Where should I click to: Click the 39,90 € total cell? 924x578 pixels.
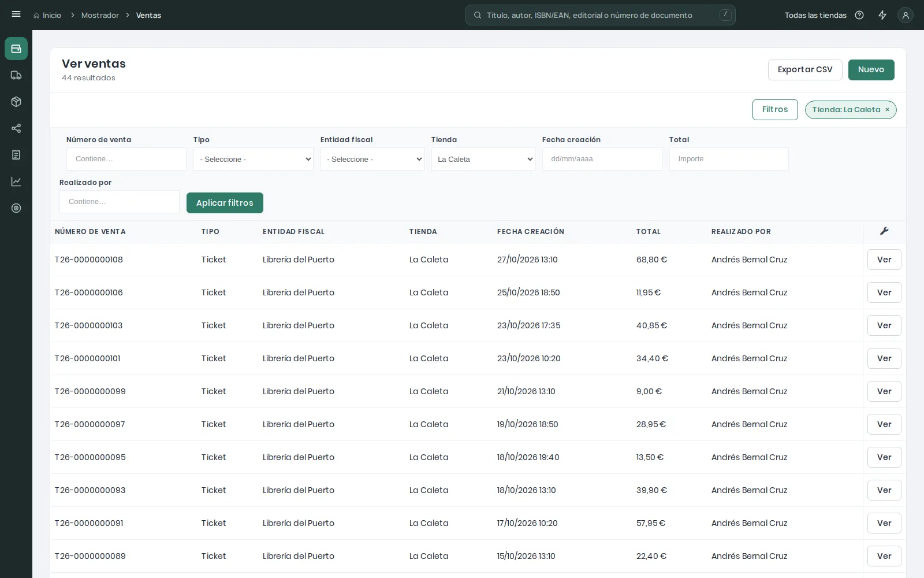pos(652,490)
